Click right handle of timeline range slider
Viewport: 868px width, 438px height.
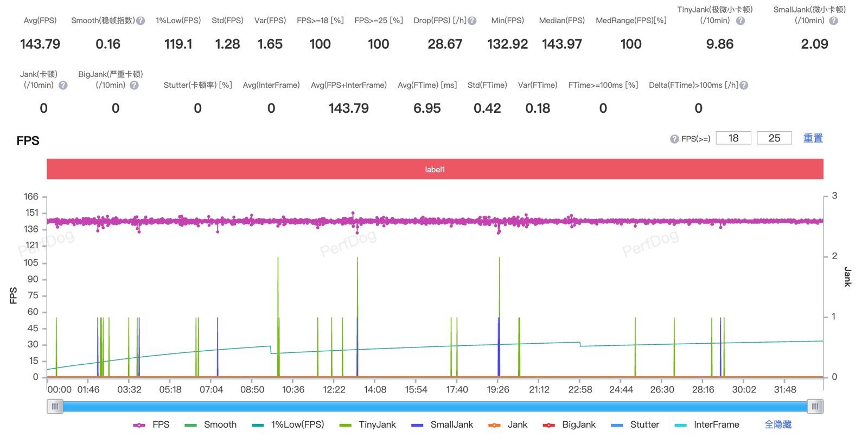(815, 406)
